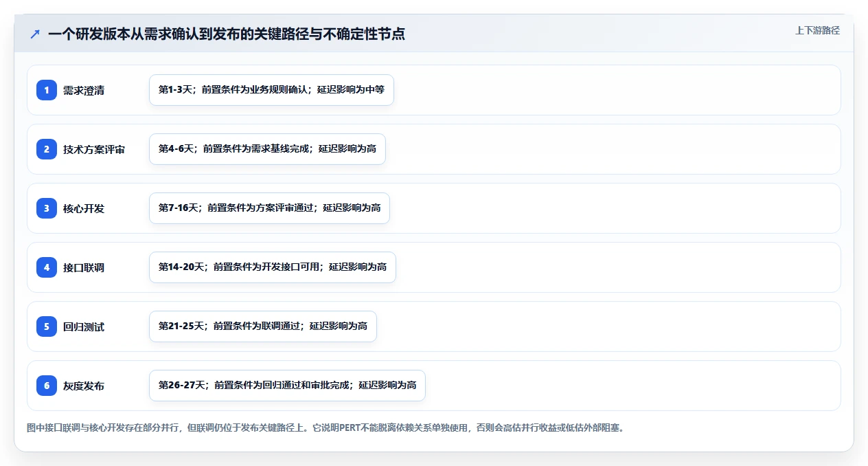This screenshot has height=466, width=868.
Task: Select step number 1 badge
Action: [47, 90]
